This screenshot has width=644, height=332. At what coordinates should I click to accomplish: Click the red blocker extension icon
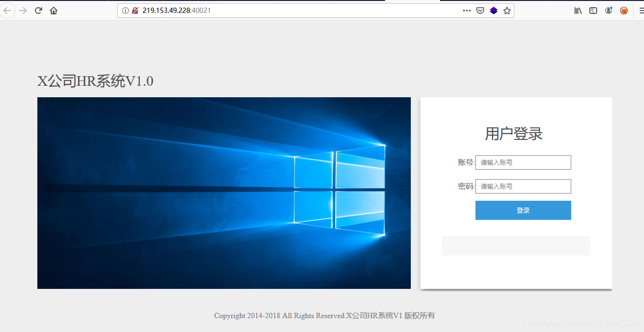pyautogui.click(x=624, y=11)
